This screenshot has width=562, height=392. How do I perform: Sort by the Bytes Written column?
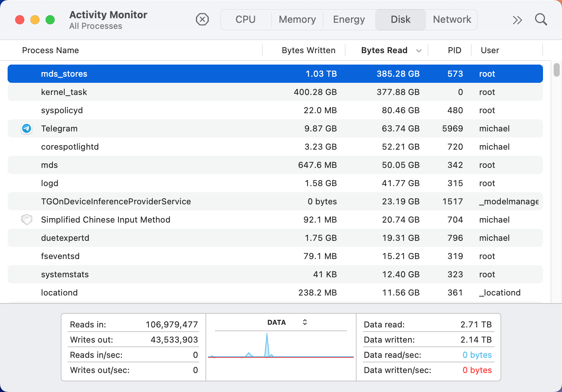point(308,50)
